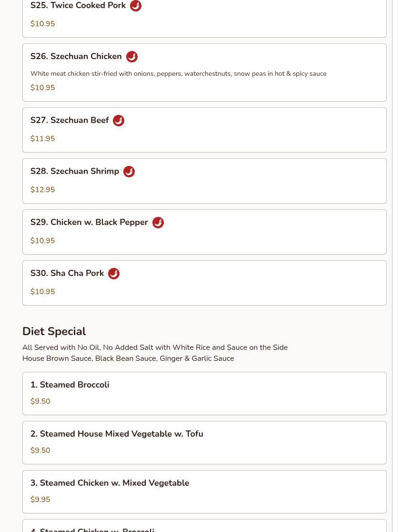Viewport: 402px width, 532px height.
Task: Open the S29. Chicken w. Black Pepper item
Action: pyautogui.click(x=204, y=232)
